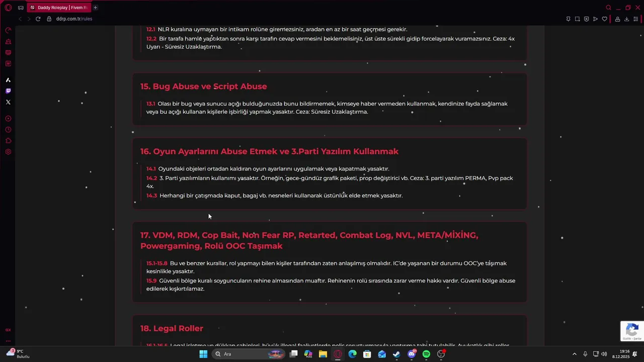Open the account profile icon

click(x=617, y=19)
